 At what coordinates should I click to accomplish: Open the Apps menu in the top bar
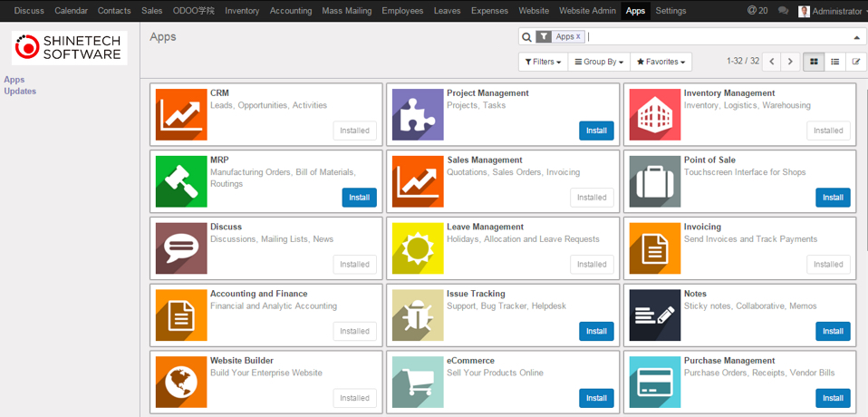pyautogui.click(x=635, y=11)
